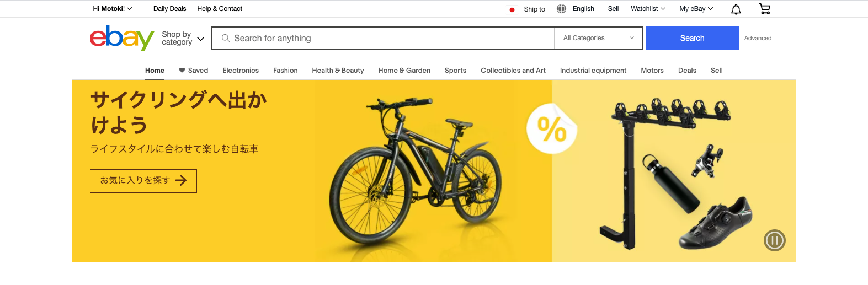Click the Search for anything field

[383, 38]
